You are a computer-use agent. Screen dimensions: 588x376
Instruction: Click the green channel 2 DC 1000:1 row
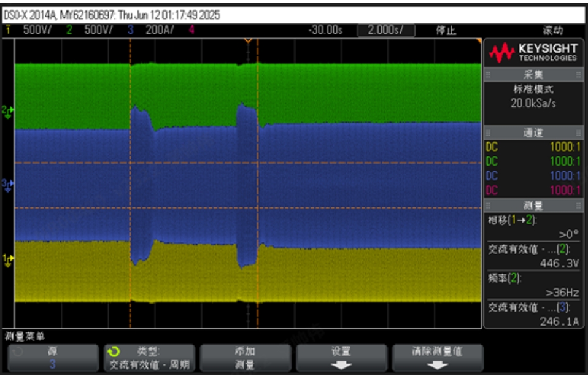(x=533, y=161)
